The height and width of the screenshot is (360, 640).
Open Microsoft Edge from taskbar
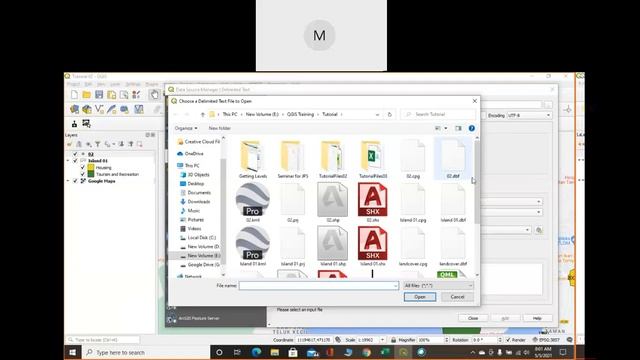(256, 352)
